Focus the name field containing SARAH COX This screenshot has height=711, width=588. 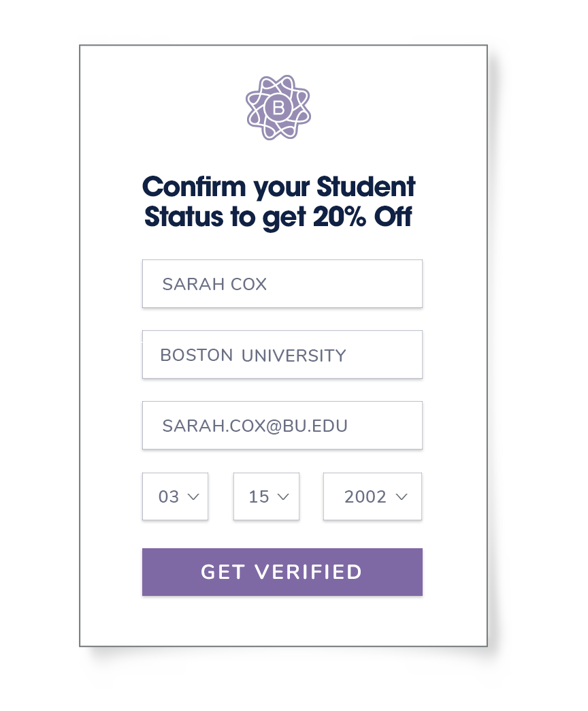282,284
